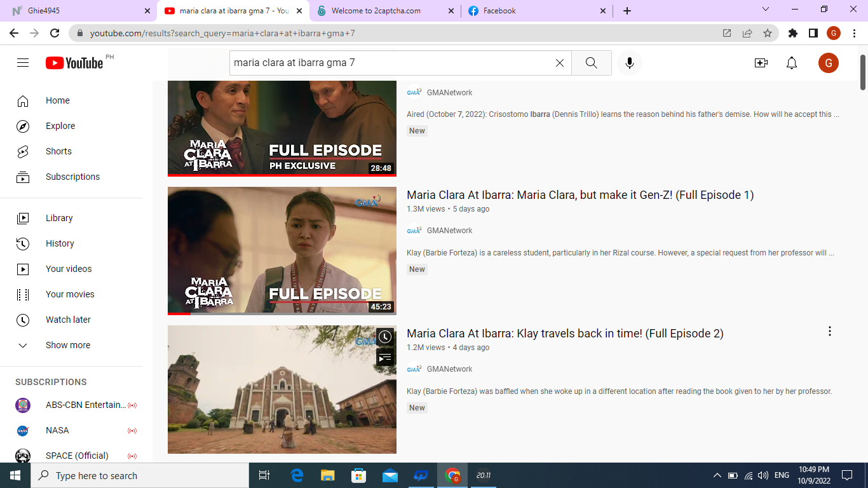
Task: Open the Create video menu
Action: 761,63
